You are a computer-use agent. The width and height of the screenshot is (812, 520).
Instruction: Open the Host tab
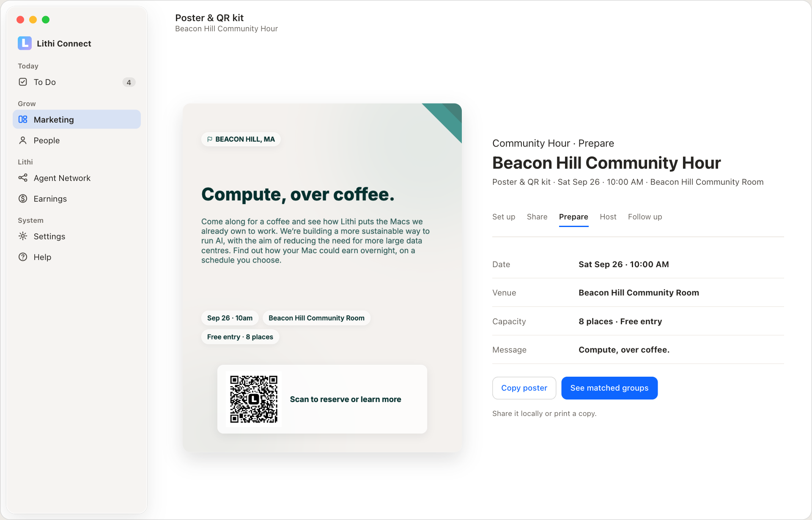click(x=608, y=217)
